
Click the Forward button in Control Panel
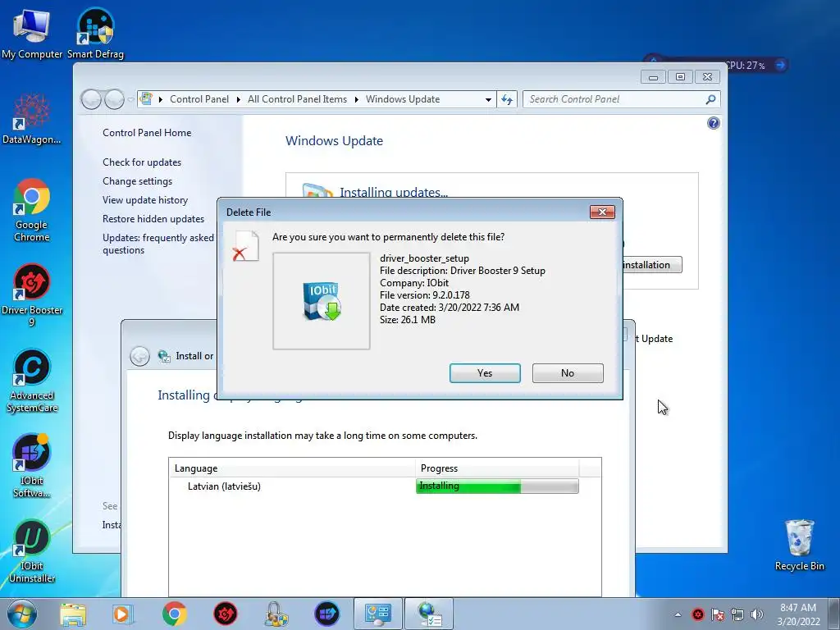[x=114, y=99]
